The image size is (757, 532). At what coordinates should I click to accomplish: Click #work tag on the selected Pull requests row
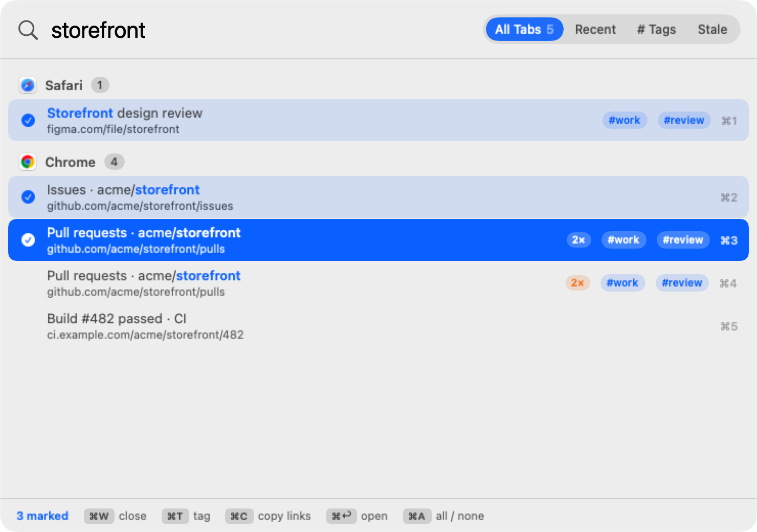[x=624, y=240]
